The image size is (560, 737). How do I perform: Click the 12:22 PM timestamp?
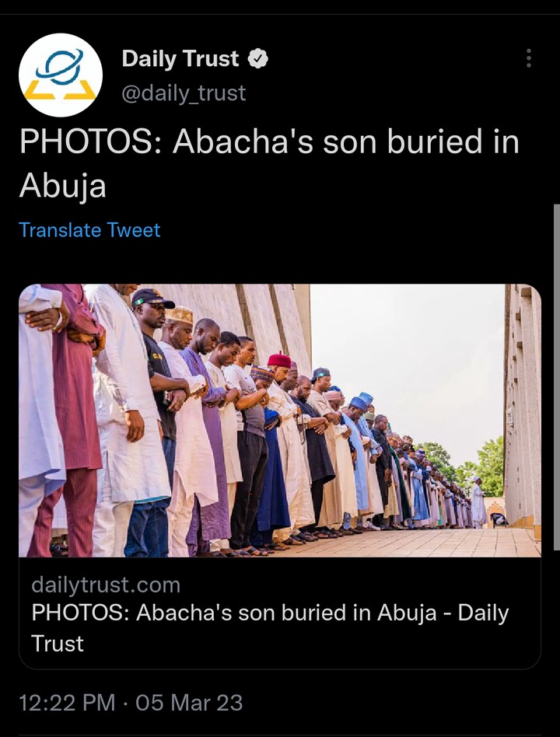point(67,703)
